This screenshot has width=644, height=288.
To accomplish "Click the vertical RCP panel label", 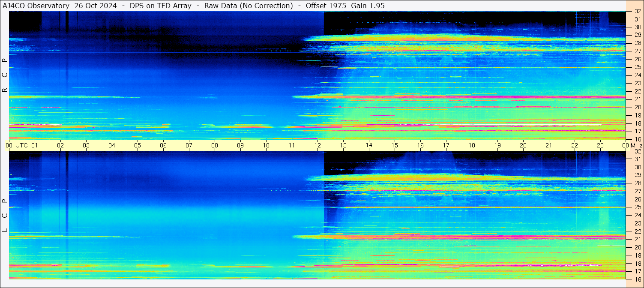I will 5,75.
